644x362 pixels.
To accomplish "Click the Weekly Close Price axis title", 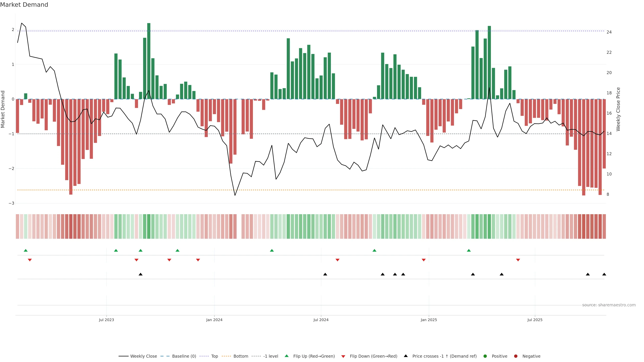I will tap(618, 109).
